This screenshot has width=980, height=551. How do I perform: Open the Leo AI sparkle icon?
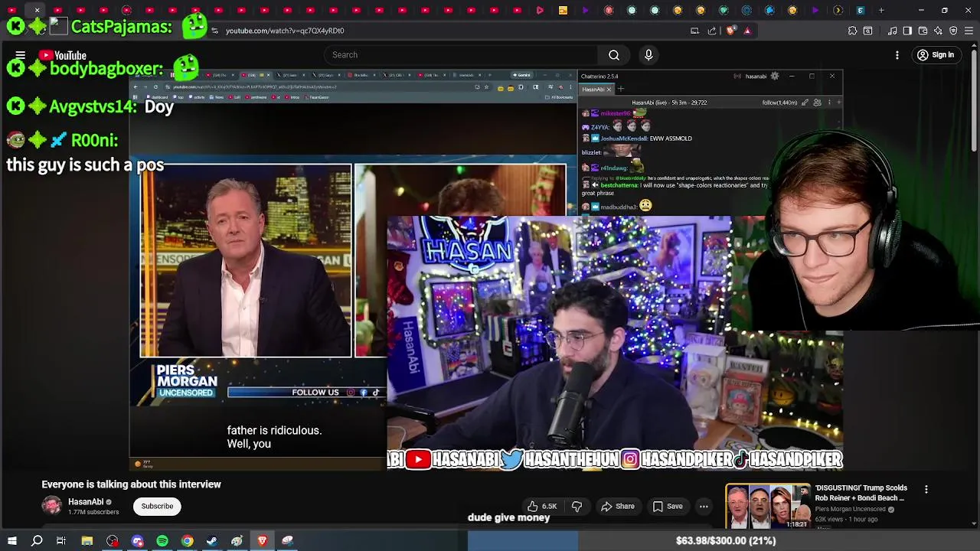coord(938,31)
